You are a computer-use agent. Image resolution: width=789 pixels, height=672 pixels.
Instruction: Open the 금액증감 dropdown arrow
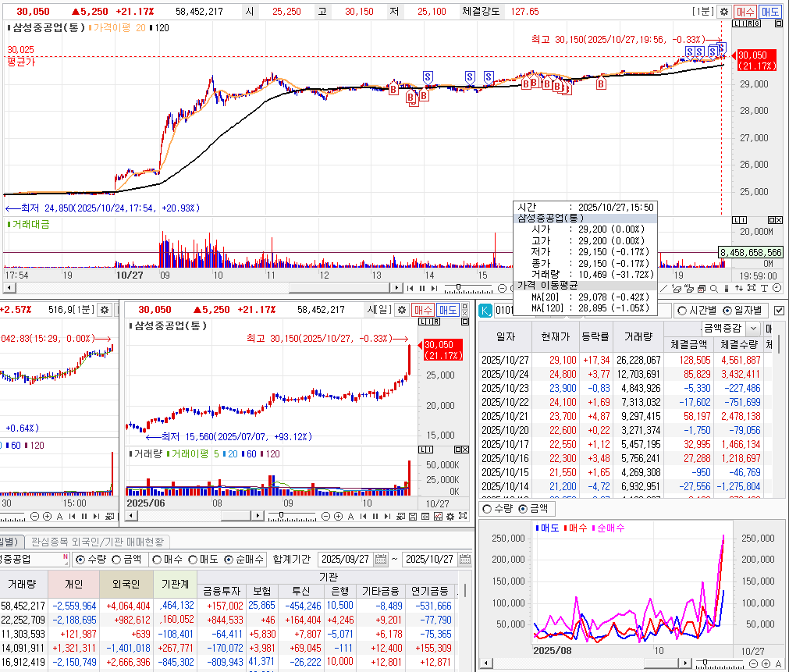[x=753, y=329]
